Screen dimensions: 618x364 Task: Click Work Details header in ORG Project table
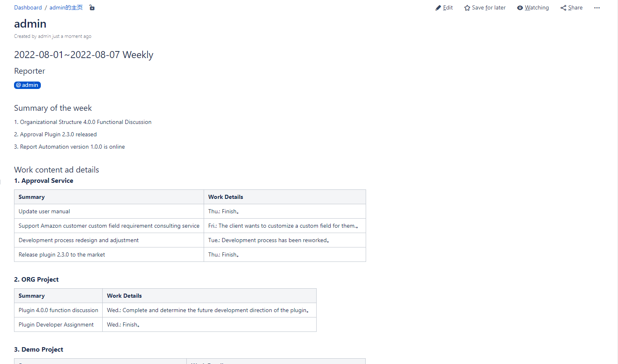124,296
